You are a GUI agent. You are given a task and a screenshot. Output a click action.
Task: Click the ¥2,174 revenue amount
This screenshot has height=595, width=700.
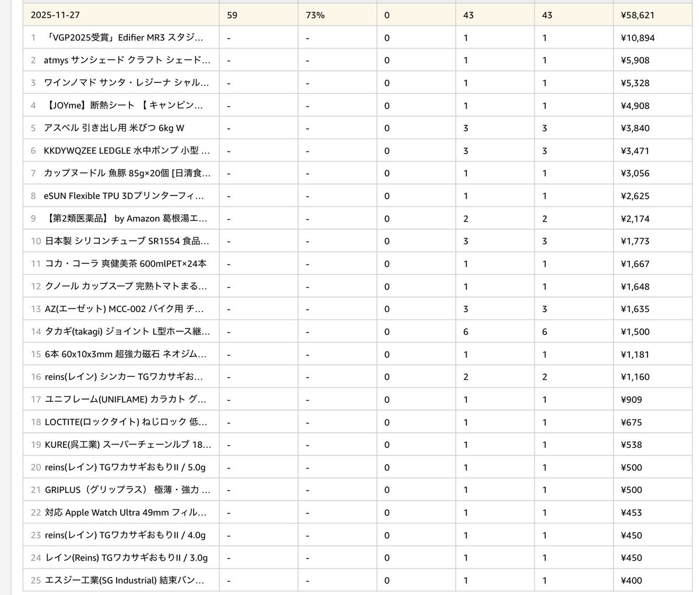(636, 219)
